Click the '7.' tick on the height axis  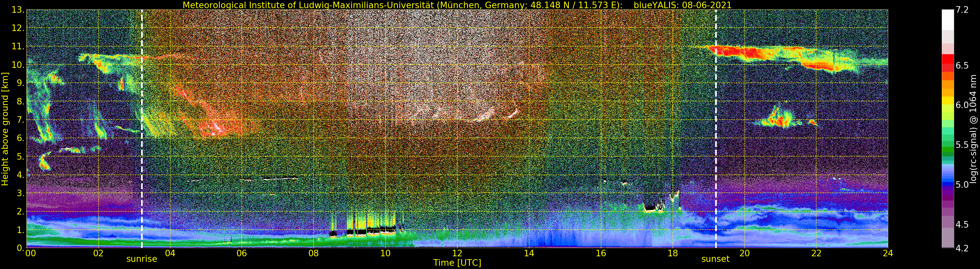coord(21,120)
